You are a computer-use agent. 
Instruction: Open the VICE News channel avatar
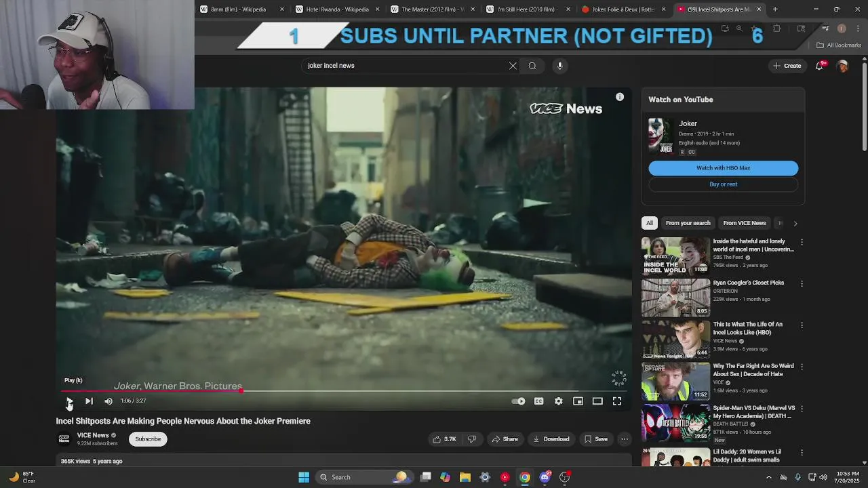64,439
